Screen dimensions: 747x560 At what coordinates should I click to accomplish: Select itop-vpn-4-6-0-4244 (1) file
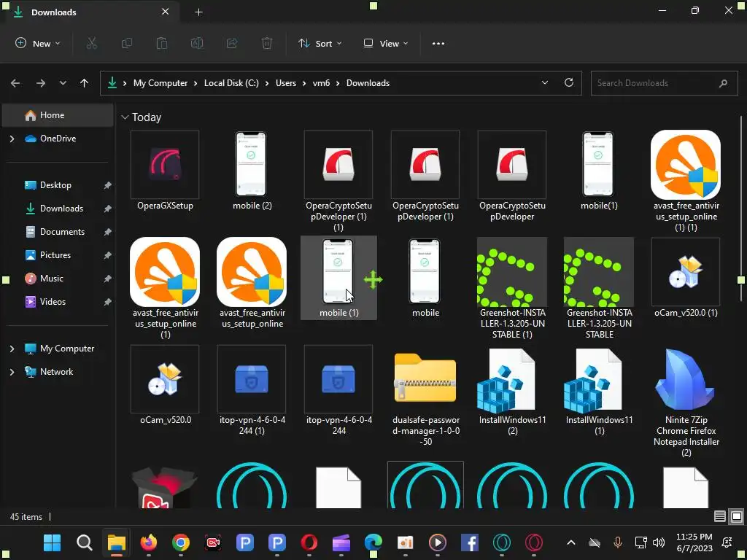252,391
